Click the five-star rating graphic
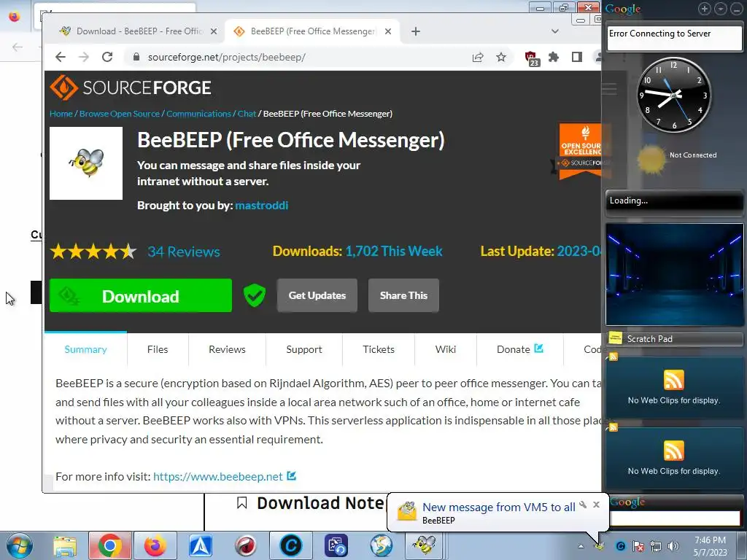Screen dimensions: 747x560 click(93, 252)
